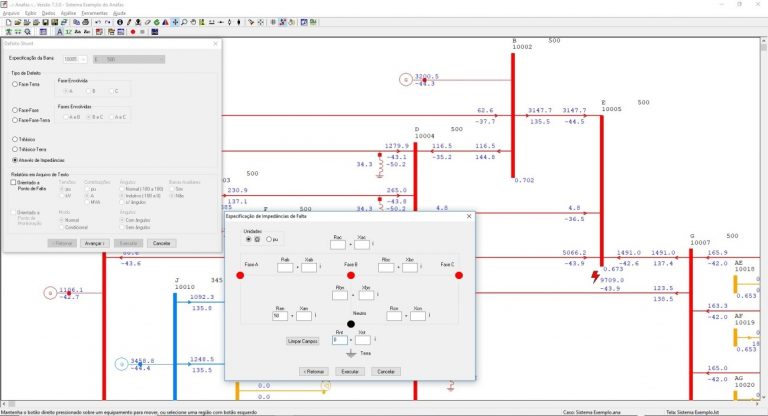The image size is (768, 416).
Task: Click the Rnt impedance input field
Action: (341, 340)
